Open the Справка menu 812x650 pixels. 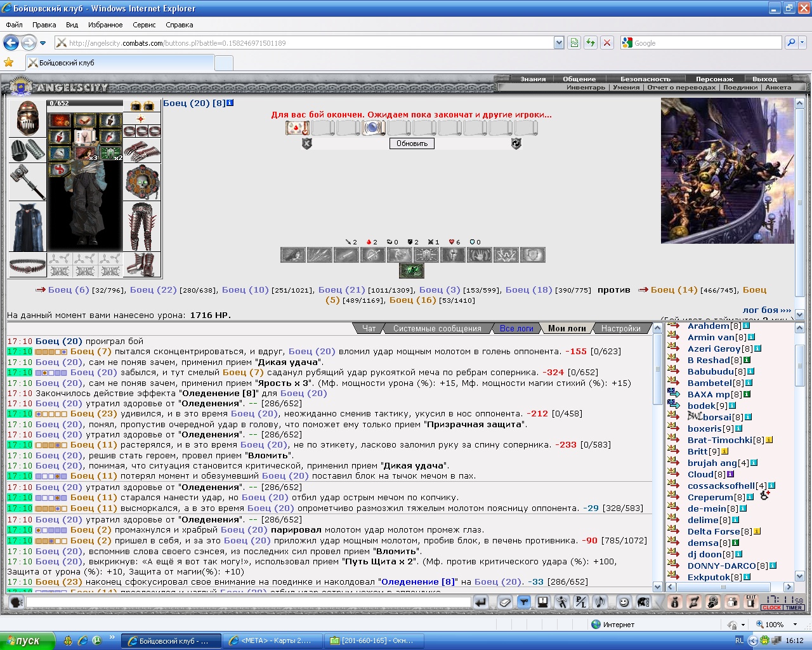(180, 25)
